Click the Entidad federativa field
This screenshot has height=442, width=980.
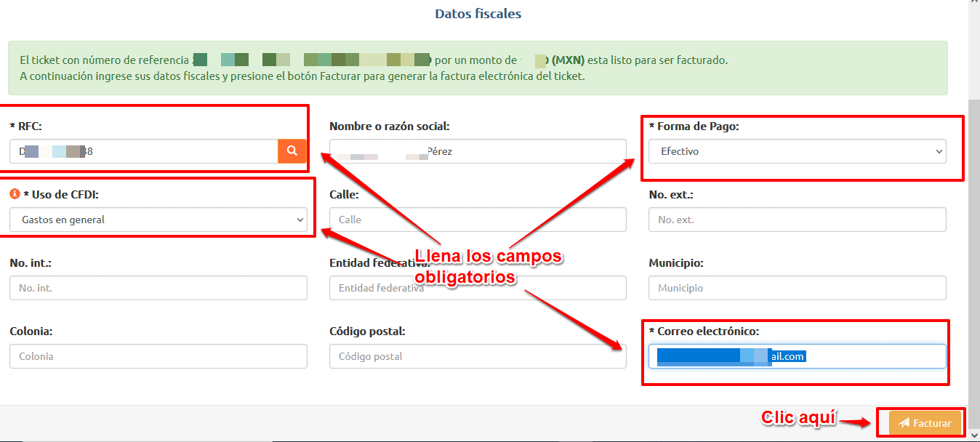pos(478,288)
